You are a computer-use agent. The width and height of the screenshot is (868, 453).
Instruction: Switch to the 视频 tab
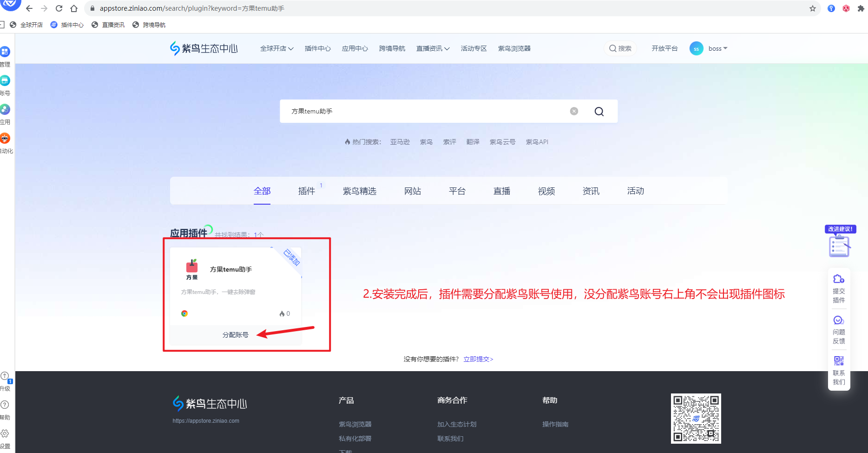tap(546, 191)
